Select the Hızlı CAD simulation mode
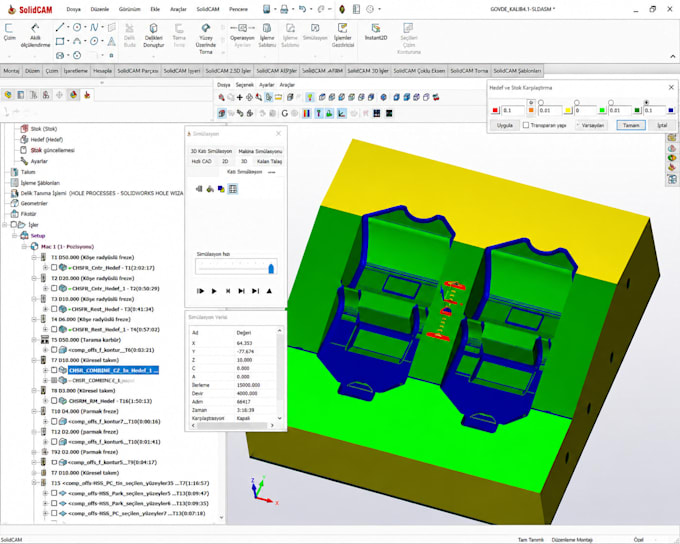Viewport: 680px width, 544px height. (201, 161)
